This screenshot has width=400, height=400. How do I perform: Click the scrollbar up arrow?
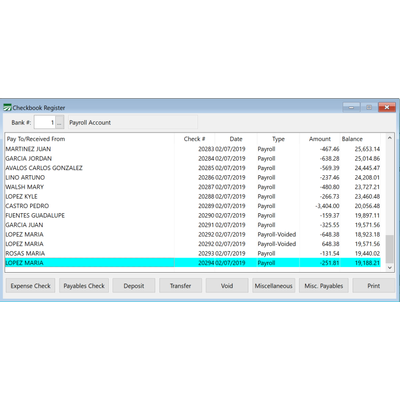390,138
